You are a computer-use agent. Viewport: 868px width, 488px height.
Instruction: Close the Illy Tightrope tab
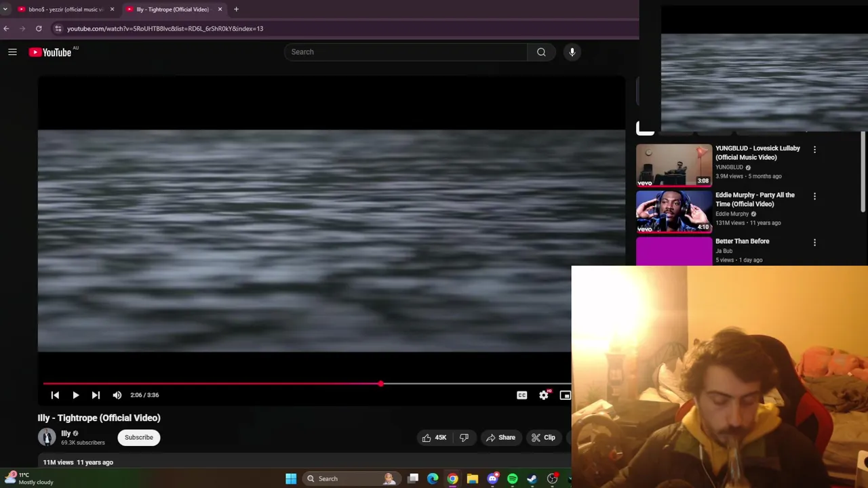point(220,9)
